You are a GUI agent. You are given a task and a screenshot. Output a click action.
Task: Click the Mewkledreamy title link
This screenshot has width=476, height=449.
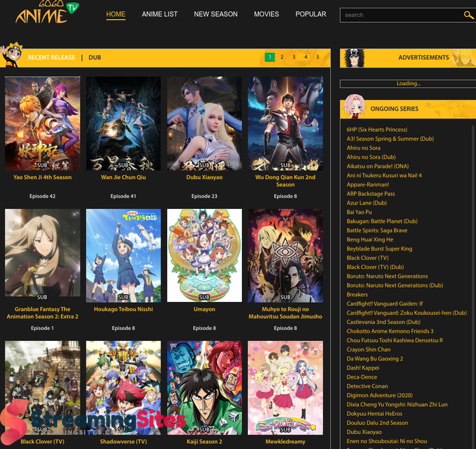click(x=285, y=442)
